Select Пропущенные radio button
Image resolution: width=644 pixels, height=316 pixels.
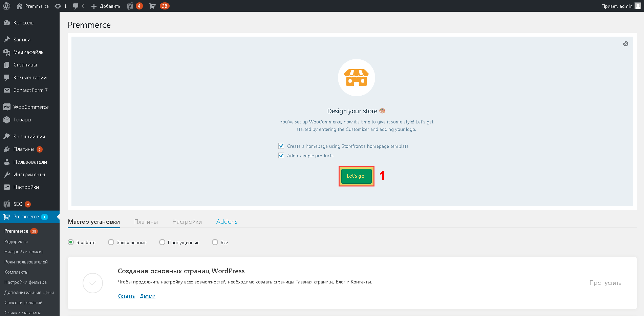162,242
